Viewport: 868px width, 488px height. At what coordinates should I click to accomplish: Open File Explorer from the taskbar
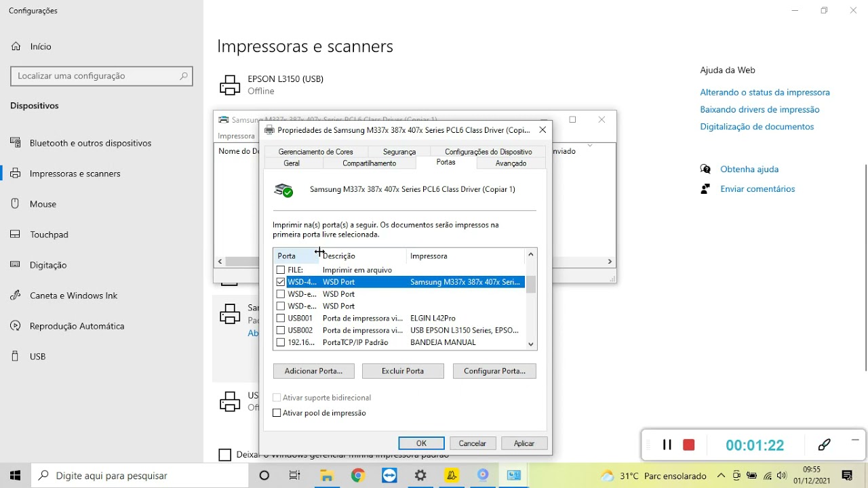pos(327,476)
